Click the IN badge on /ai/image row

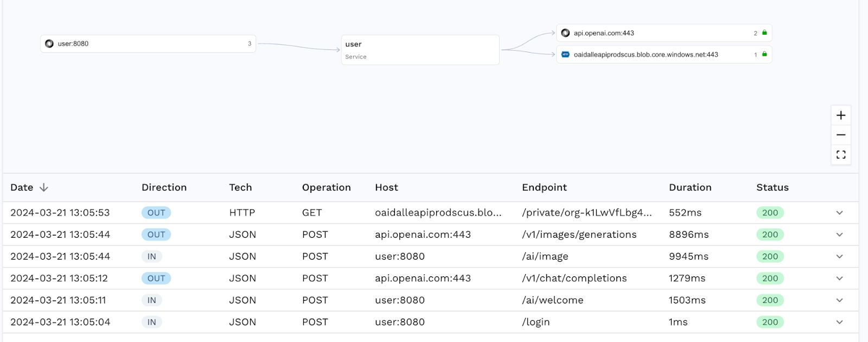152,256
